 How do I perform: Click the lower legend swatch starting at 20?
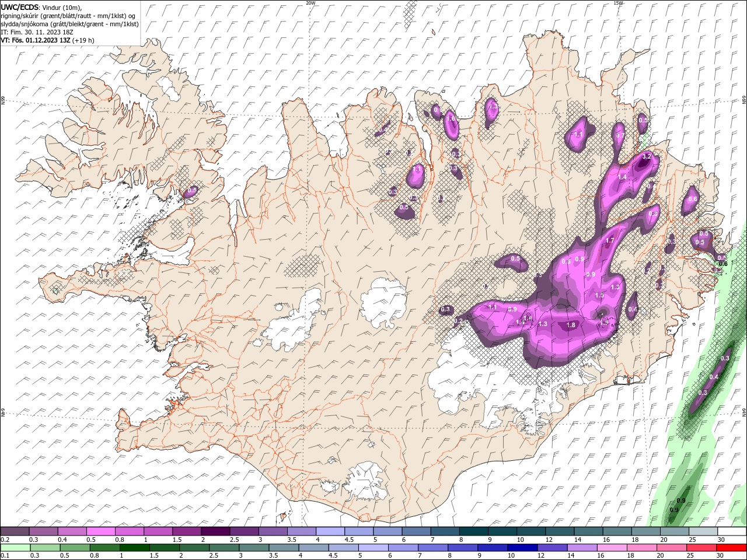click(671, 548)
